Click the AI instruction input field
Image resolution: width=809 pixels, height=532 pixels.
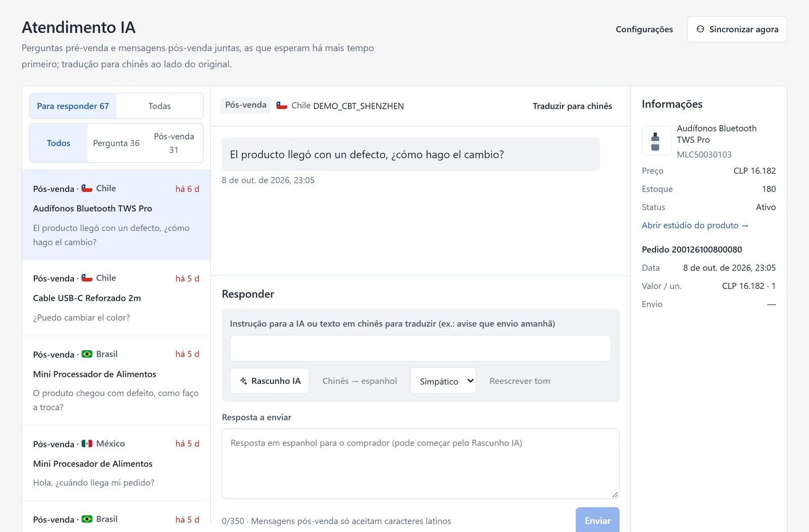coord(421,348)
